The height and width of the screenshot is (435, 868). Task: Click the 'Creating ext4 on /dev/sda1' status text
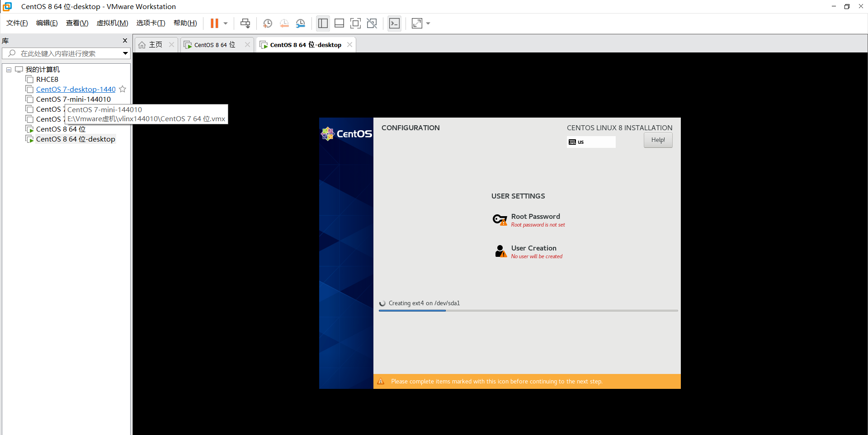pyautogui.click(x=424, y=303)
